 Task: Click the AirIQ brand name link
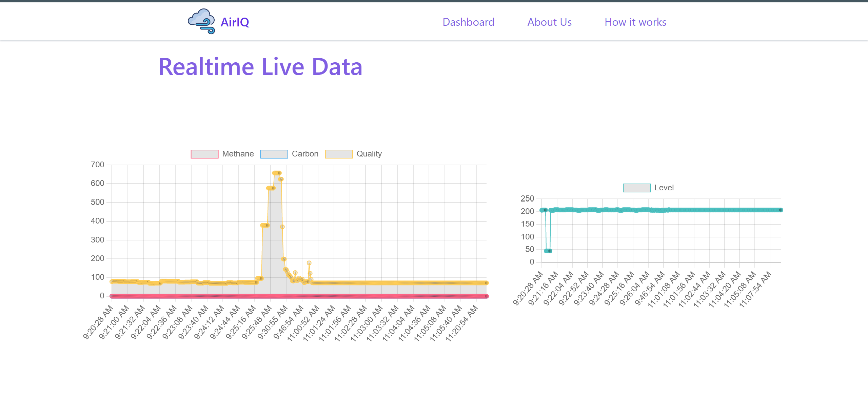pyautogui.click(x=235, y=22)
